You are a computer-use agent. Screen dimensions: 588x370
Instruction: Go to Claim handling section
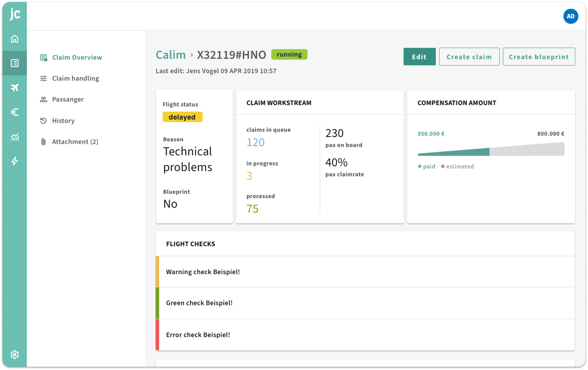coord(75,78)
